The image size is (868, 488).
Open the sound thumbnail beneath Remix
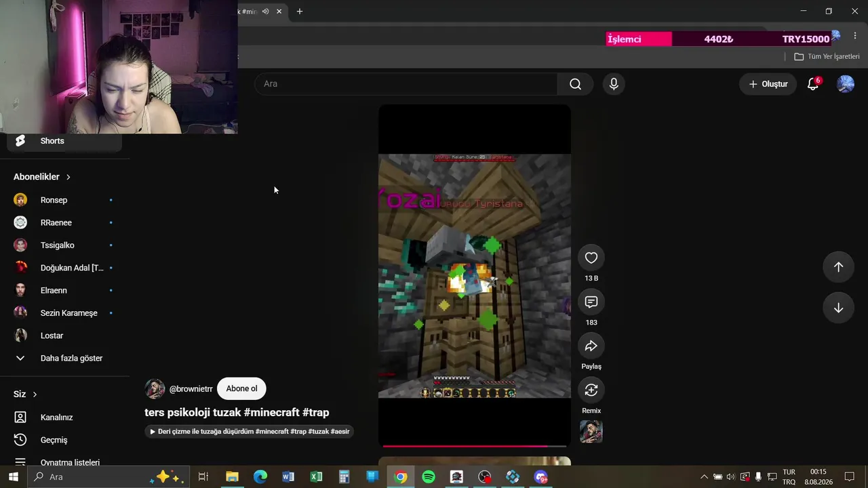591,432
